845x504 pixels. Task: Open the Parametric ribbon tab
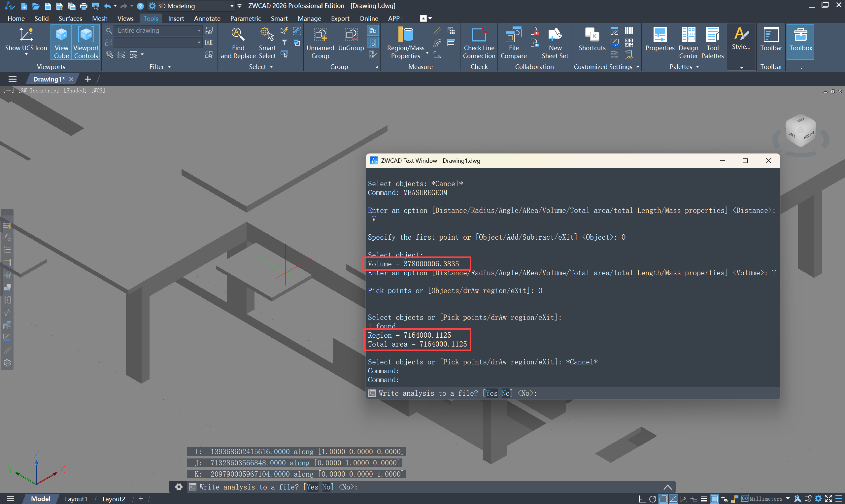tap(245, 18)
